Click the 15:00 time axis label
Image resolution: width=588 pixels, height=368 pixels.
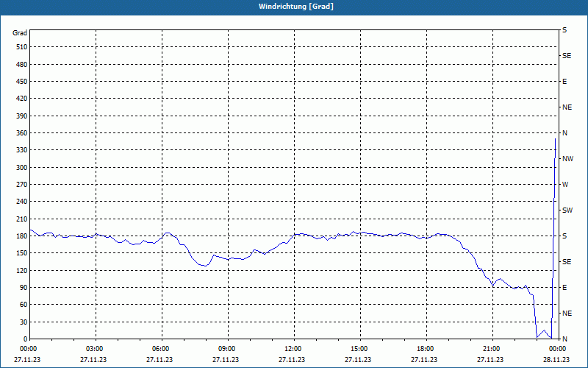359,349
